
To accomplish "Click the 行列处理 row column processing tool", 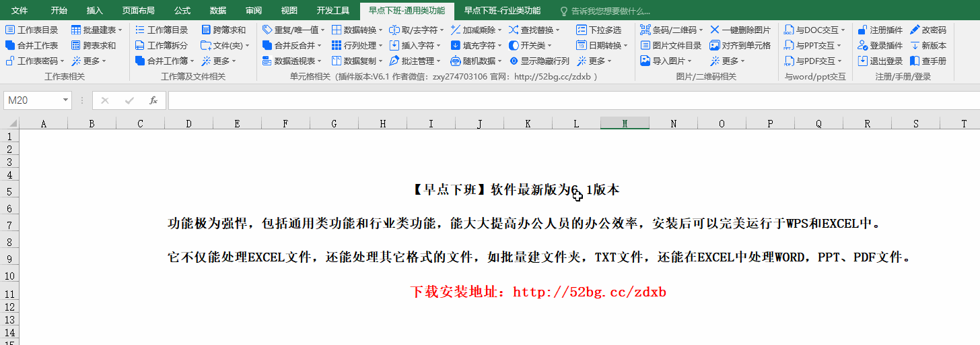I will click(357, 45).
